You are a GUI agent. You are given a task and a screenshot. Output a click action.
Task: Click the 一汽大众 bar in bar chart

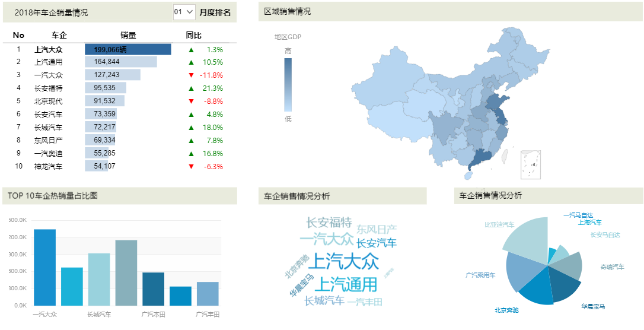pyautogui.click(x=44, y=268)
